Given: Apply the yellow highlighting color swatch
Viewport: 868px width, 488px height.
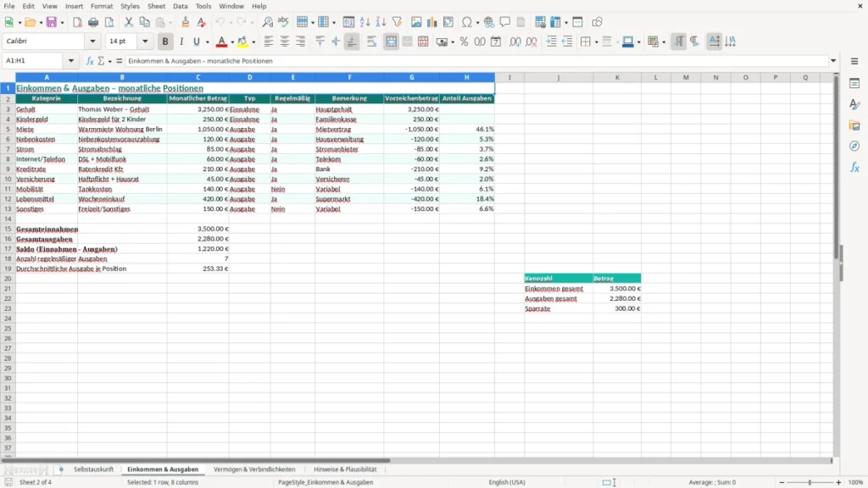Looking at the screenshot, I should 242,42.
